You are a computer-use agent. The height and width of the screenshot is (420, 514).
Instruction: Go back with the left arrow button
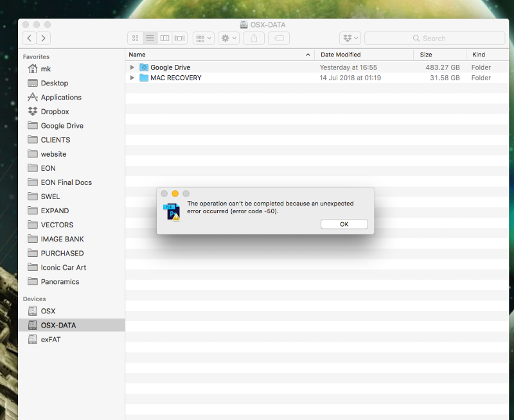(x=29, y=39)
